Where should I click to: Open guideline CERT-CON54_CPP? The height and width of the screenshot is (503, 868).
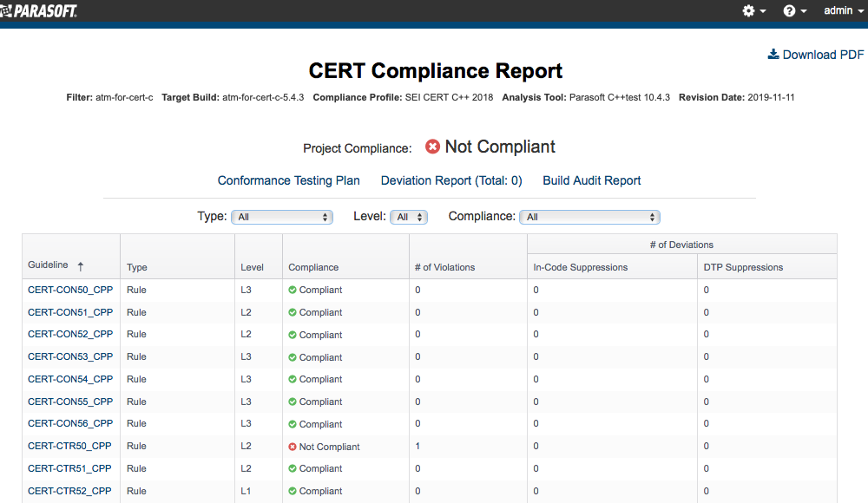point(70,379)
